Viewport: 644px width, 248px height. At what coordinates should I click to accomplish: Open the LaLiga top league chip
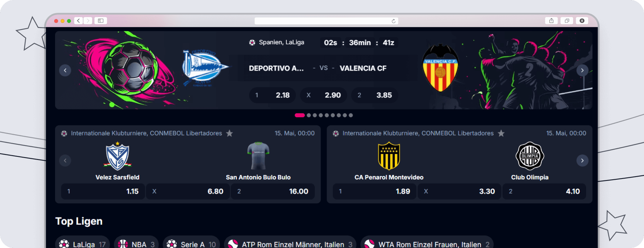[83, 243]
